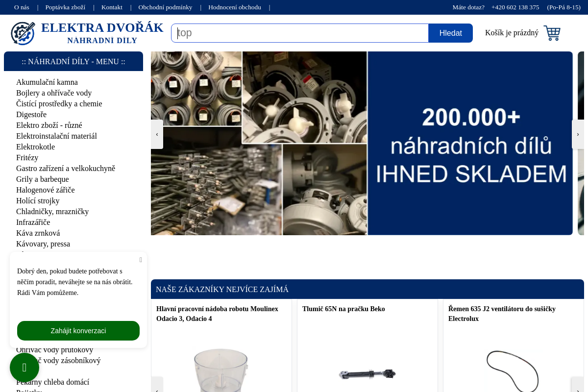The image size is (588, 392).
Task: Click the Máte dotaz? text
Action: pos(468,7)
